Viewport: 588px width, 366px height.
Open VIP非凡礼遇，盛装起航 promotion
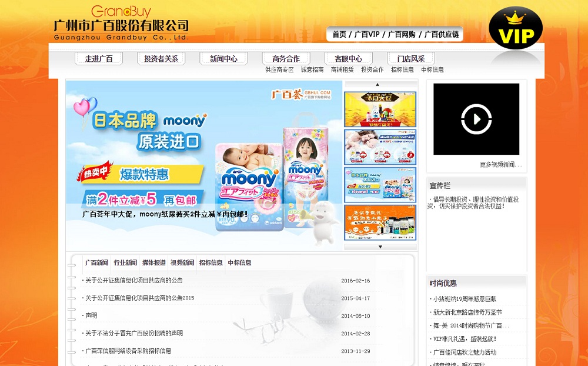pyautogui.click(x=465, y=339)
